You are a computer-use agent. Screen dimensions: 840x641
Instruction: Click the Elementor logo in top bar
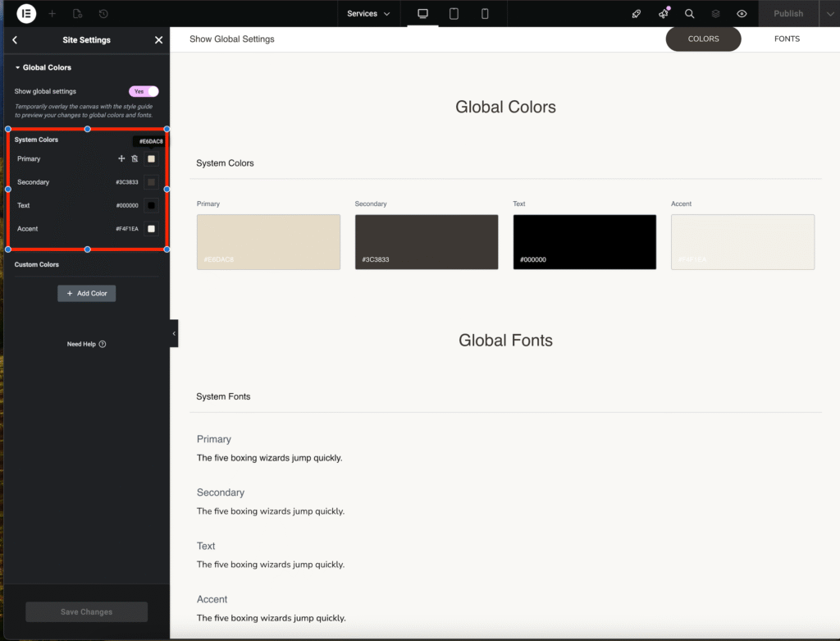click(x=26, y=14)
